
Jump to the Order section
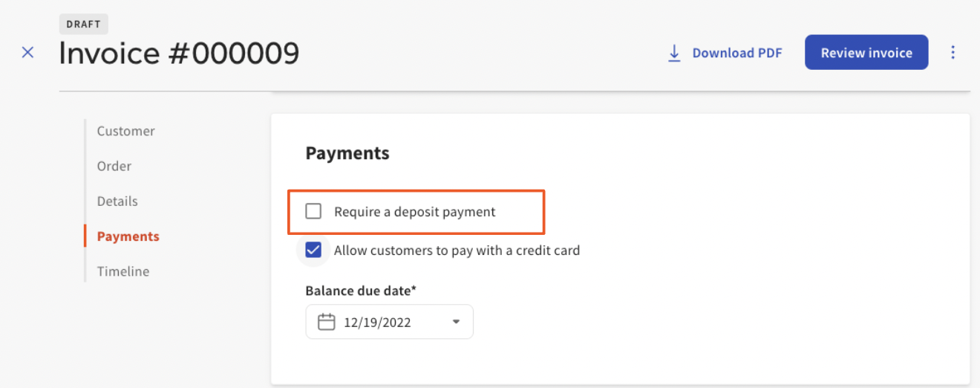click(x=114, y=166)
